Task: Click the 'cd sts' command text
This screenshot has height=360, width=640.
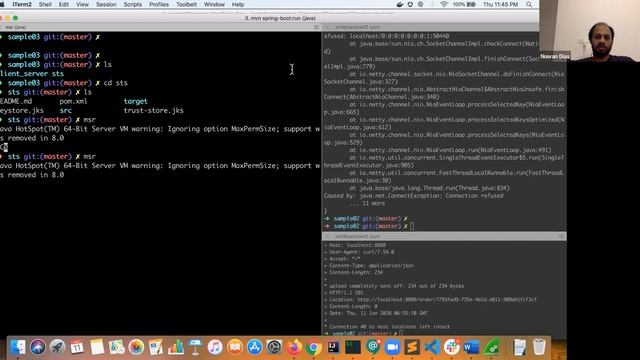Action: tap(116, 83)
